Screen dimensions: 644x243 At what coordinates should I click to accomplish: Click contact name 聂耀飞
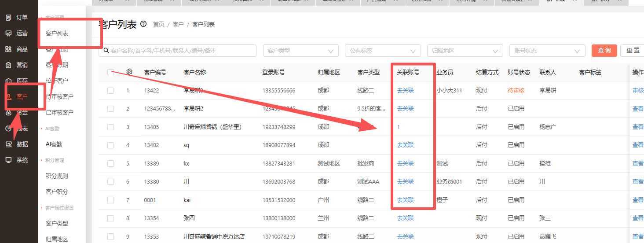(x=548, y=237)
